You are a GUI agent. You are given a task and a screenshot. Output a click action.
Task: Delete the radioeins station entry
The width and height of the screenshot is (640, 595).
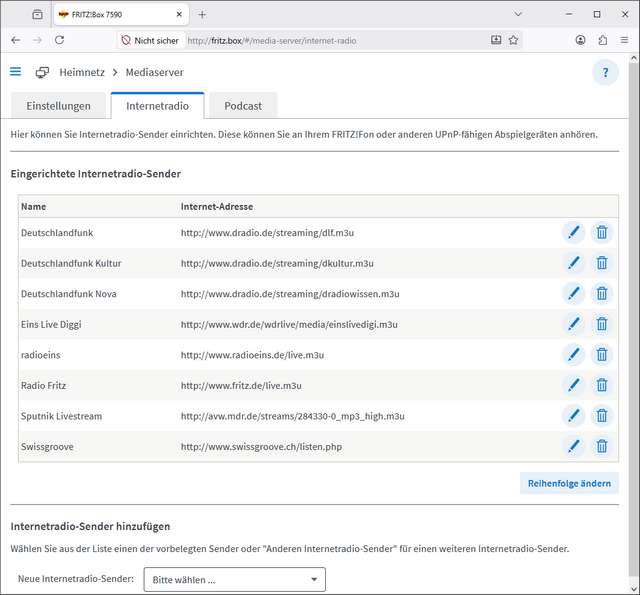click(x=602, y=355)
